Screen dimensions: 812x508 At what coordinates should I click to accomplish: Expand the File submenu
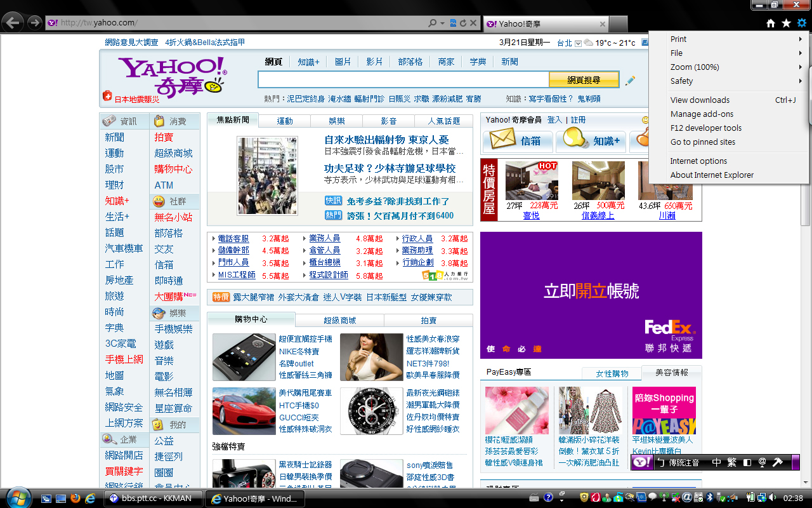[736, 53]
